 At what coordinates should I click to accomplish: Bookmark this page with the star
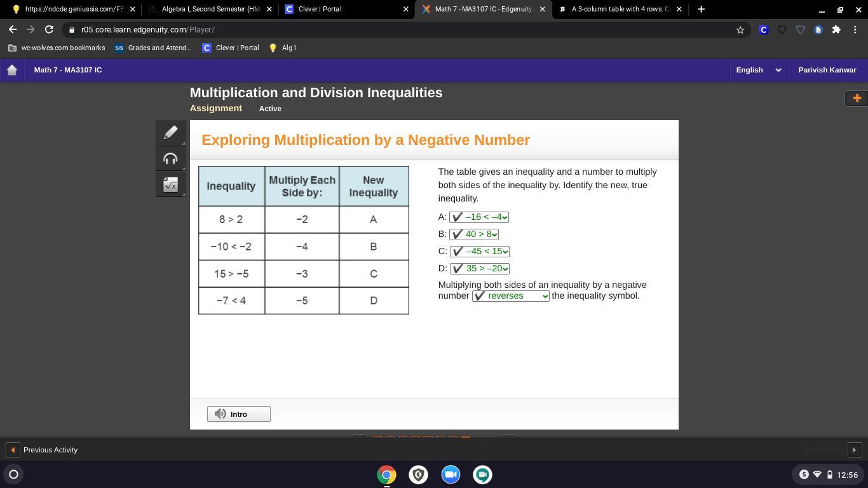click(x=740, y=30)
